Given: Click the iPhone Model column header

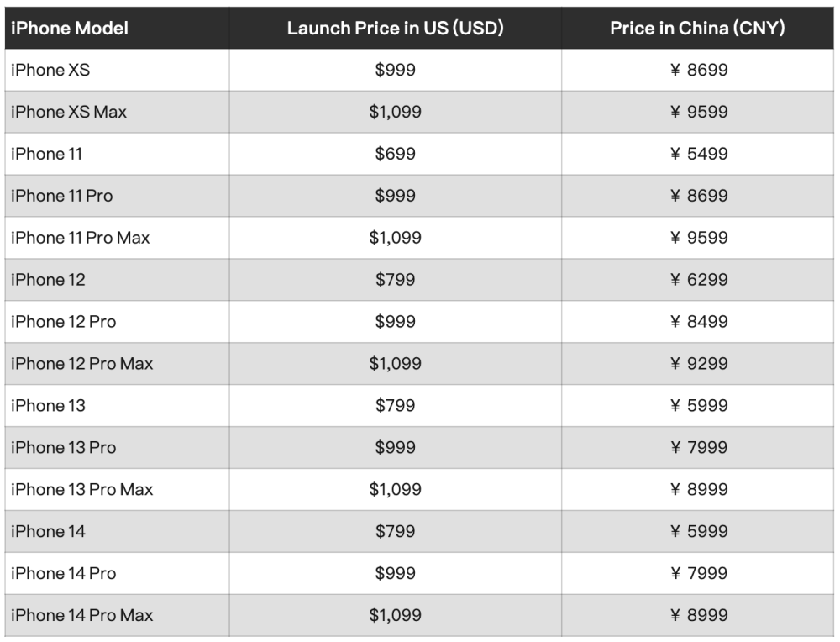Looking at the screenshot, I should (x=70, y=28).
